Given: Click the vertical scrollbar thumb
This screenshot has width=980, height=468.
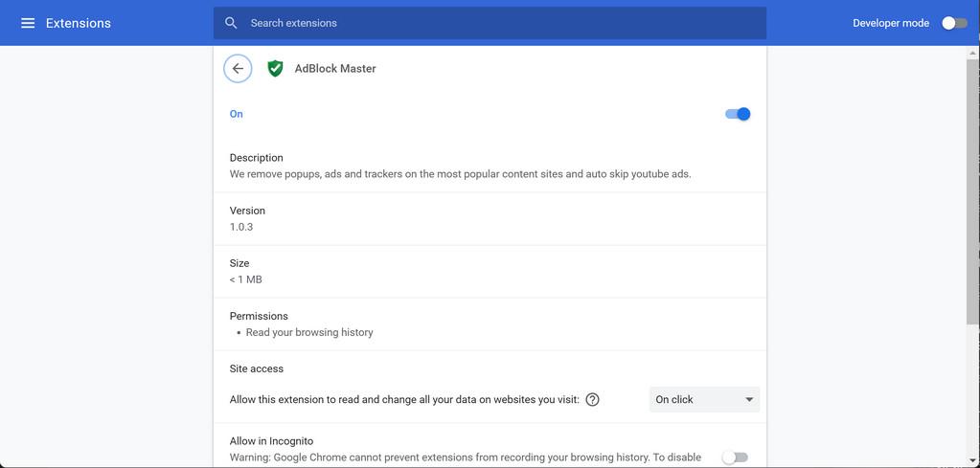Looking at the screenshot, I should 973,191.
